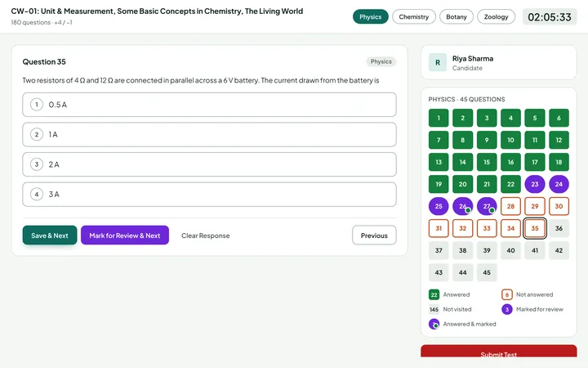Navigate to question 17
Screen dimensions: 588x368
click(x=535, y=162)
